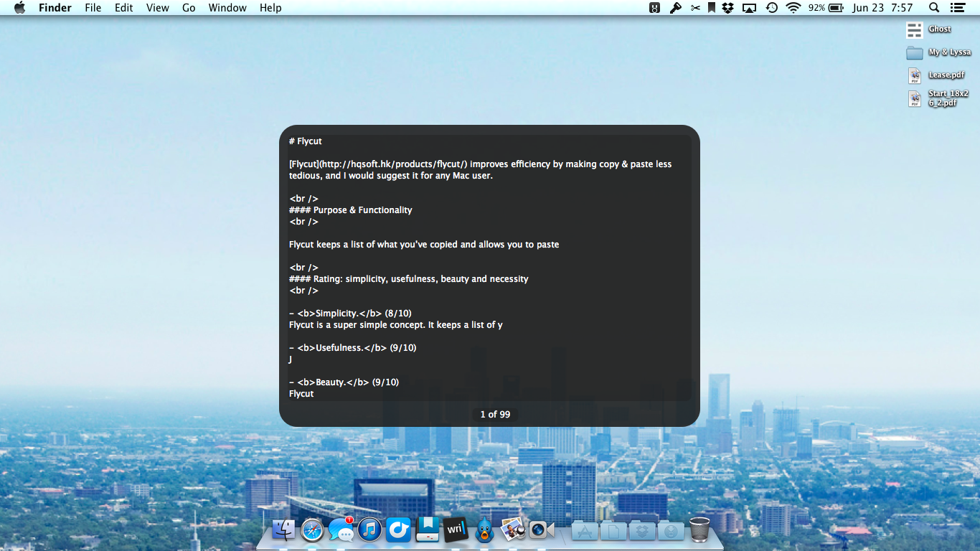Select the My & Lyssa folder

coord(938,52)
